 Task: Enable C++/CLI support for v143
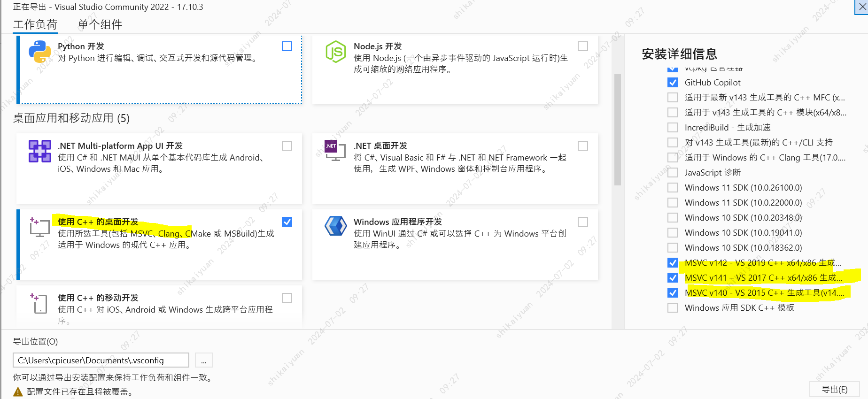coord(673,143)
